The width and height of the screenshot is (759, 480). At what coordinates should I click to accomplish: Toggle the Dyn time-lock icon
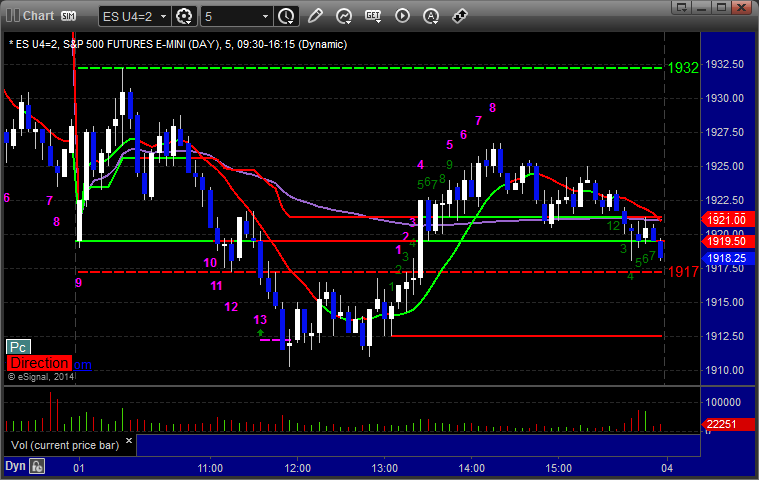37,466
